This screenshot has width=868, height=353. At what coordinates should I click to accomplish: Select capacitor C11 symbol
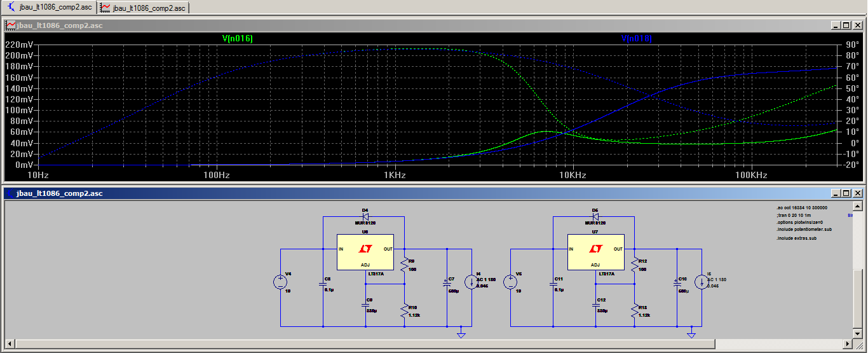pos(553,284)
